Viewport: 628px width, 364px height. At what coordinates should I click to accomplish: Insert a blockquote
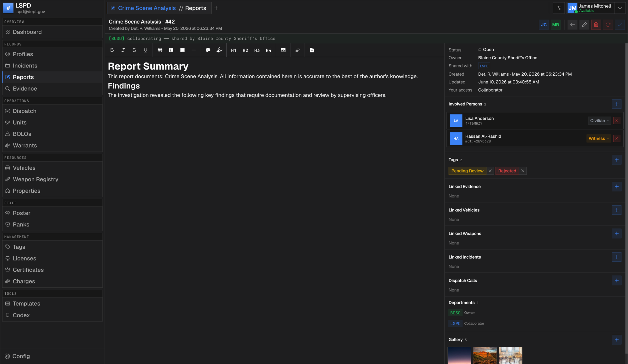pos(160,50)
